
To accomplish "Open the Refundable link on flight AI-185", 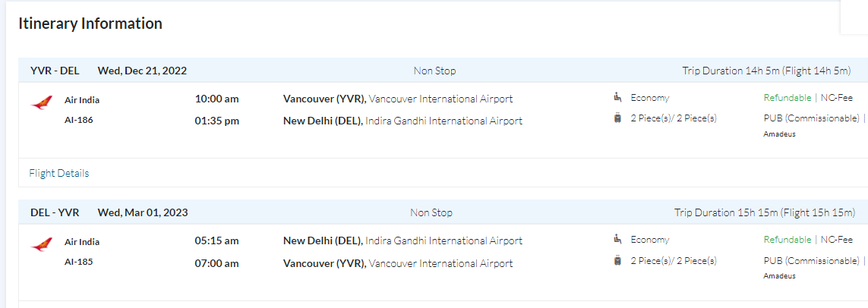I will tap(788, 240).
